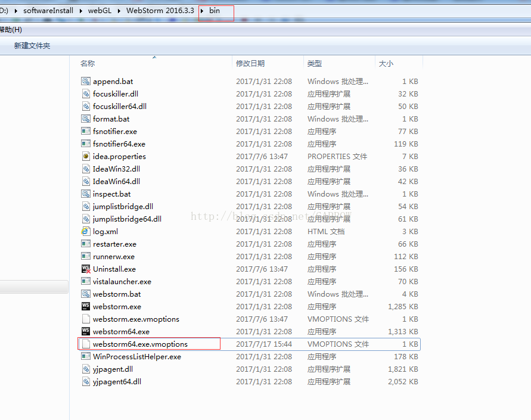Viewport: 531px width, 420px height.
Task: Expand the arrow before softwareInstall in path
Action: (16, 11)
